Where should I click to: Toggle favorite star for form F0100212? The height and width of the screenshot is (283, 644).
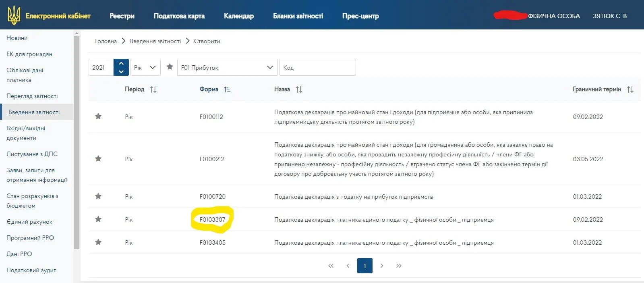pos(98,159)
